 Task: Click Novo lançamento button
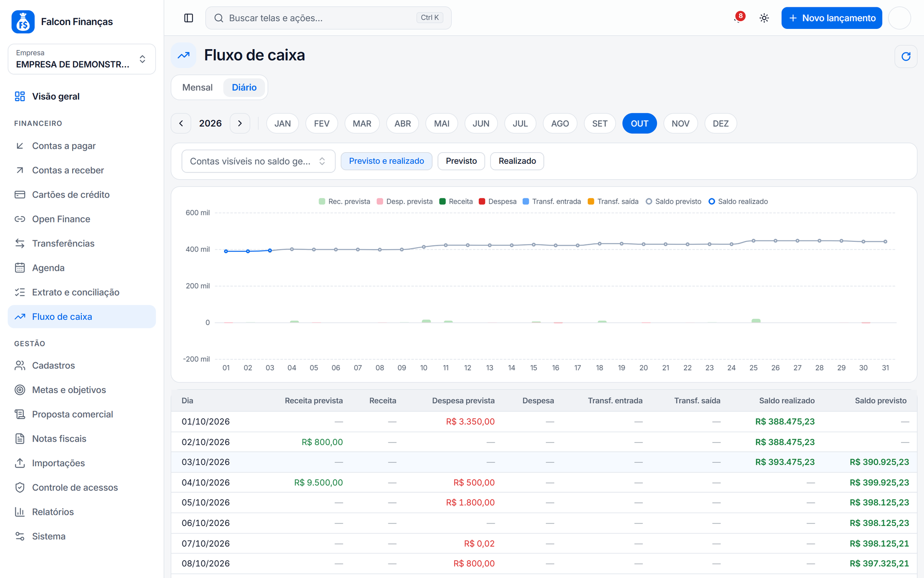point(832,18)
